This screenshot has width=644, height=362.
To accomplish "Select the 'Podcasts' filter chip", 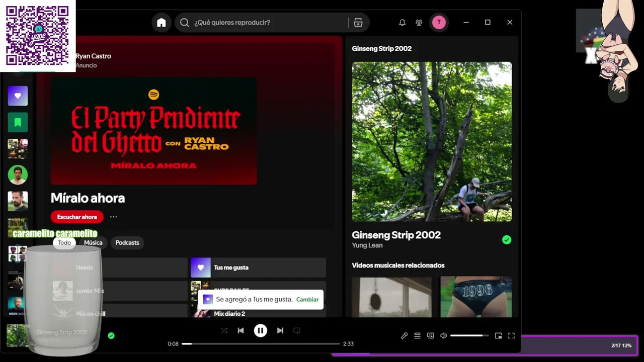I will pyautogui.click(x=127, y=243).
